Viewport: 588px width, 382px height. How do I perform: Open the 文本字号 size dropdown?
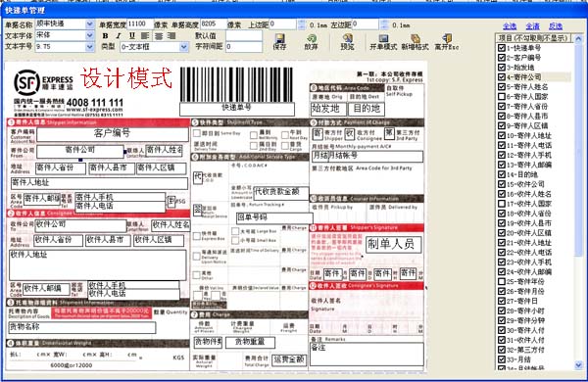pyautogui.click(x=89, y=47)
